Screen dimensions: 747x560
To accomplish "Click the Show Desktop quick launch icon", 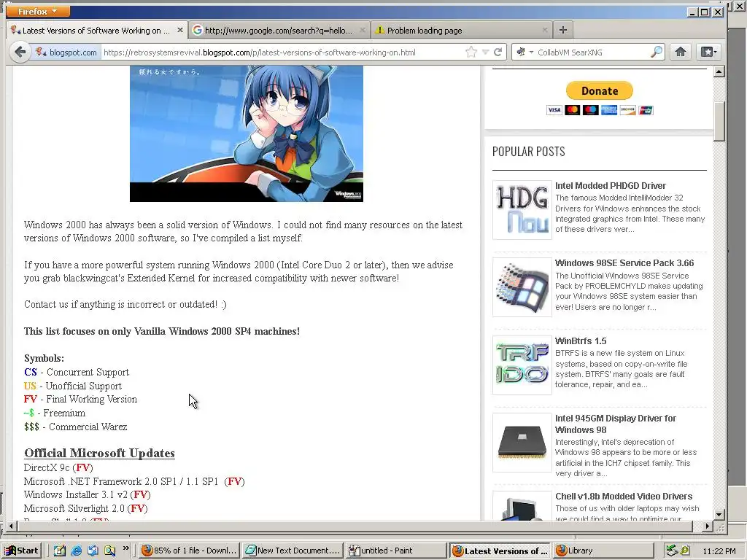I will [x=59, y=551].
